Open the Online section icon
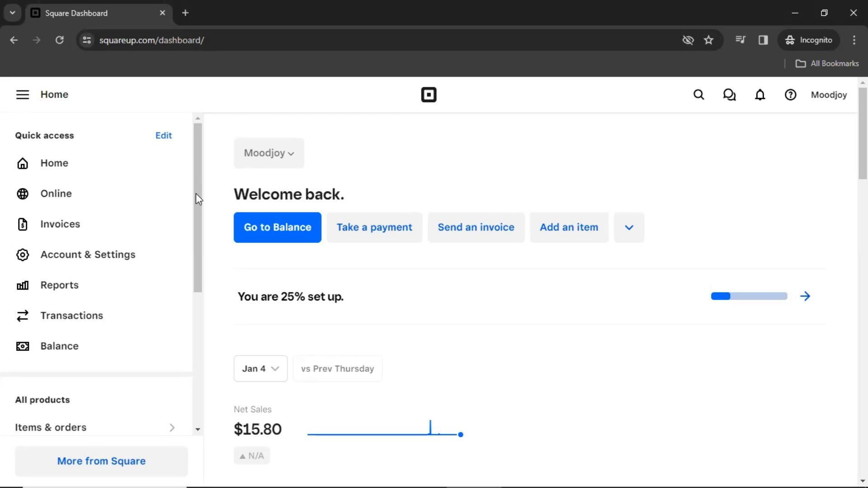This screenshot has height=488, width=868. click(23, 193)
